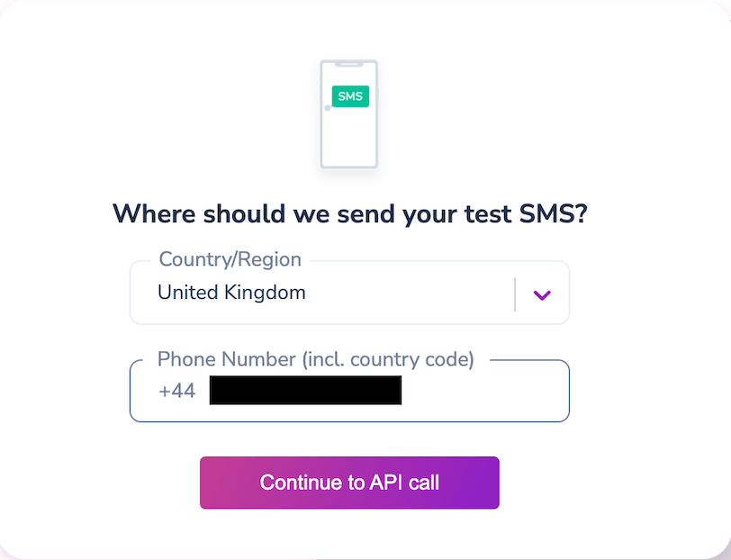Screen dimensions: 731x560
Task: Click the redacted phone number entry
Action: 305,391
